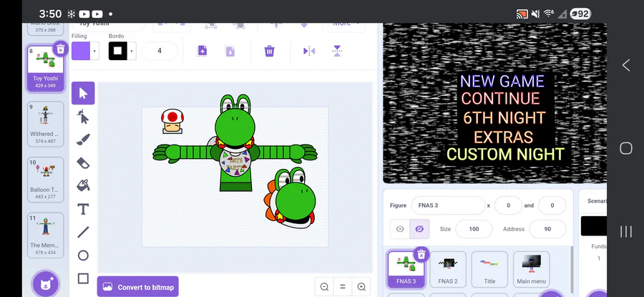Select the black scenario backdrop thumbnail

(x=594, y=226)
